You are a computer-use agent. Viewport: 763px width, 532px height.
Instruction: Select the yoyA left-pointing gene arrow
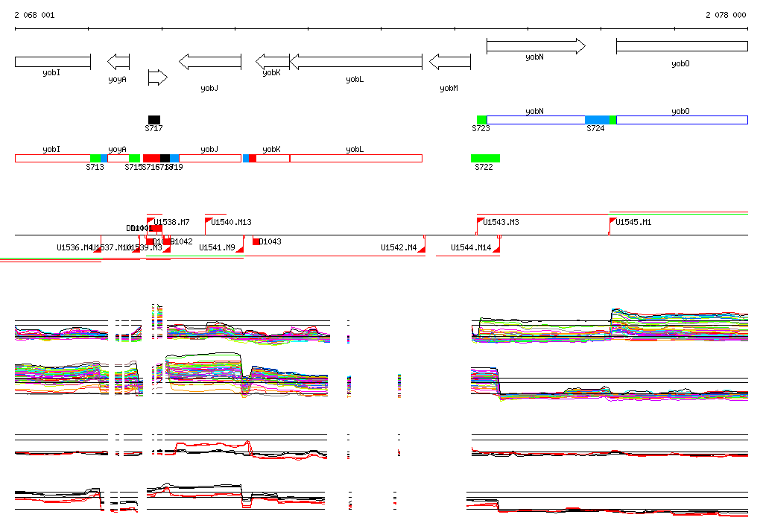click(x=118, y=62)
